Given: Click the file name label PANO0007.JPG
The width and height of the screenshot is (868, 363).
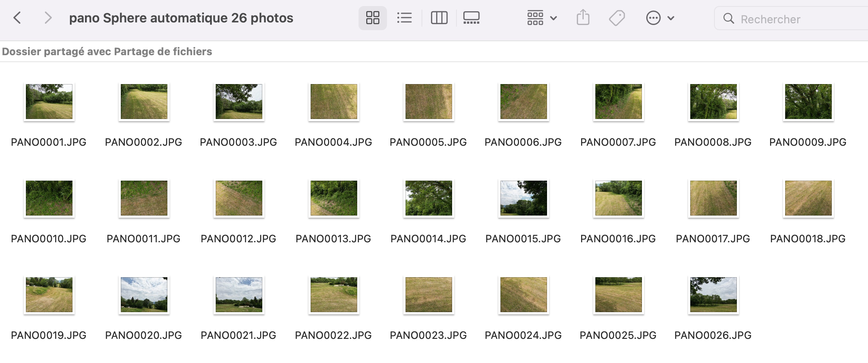Looking at the screenshot, I should click(x=618, y=142).
